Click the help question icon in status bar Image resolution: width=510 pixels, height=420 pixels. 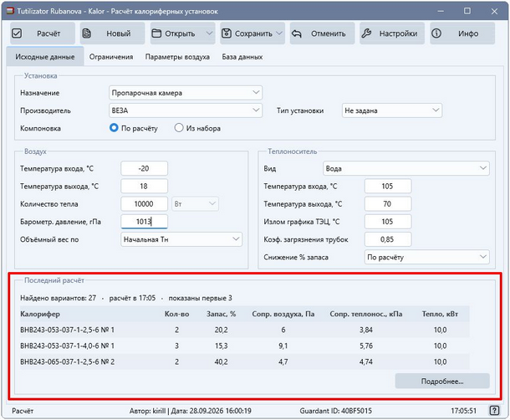[494, 411]
